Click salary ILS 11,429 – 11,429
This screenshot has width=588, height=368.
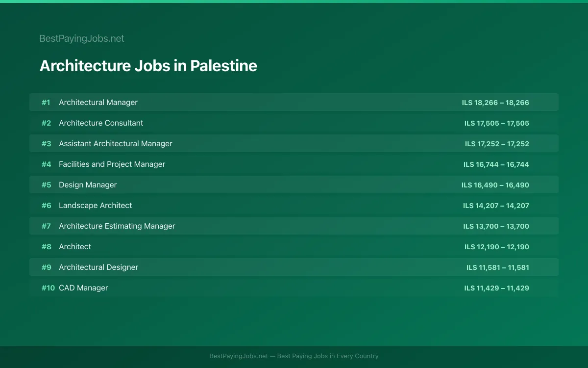click(497, 288)
